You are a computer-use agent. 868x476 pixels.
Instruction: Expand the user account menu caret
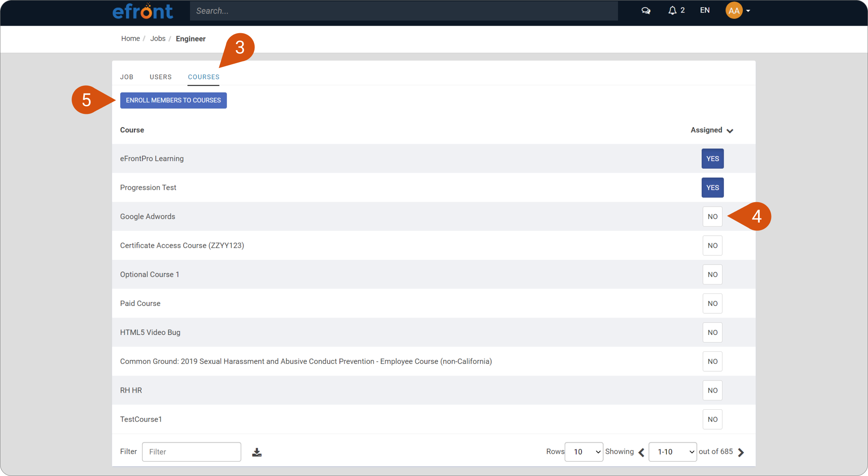[748, 11]
